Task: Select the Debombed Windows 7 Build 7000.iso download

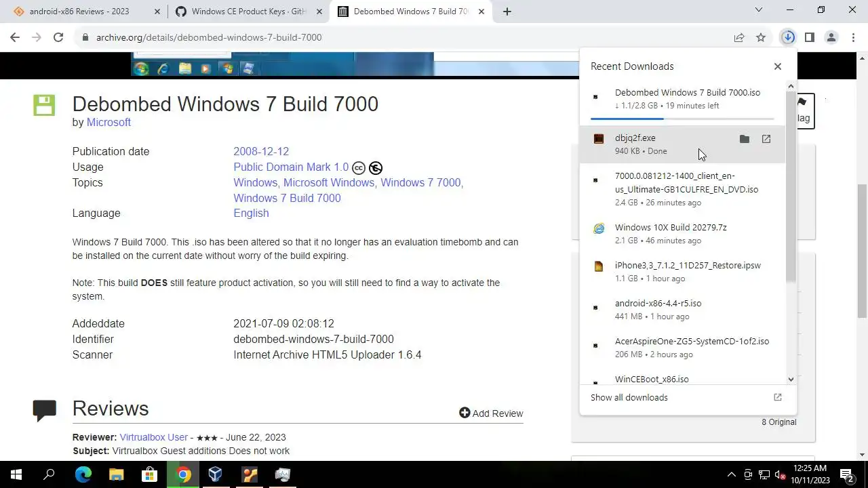Action: tap(682, 99)
